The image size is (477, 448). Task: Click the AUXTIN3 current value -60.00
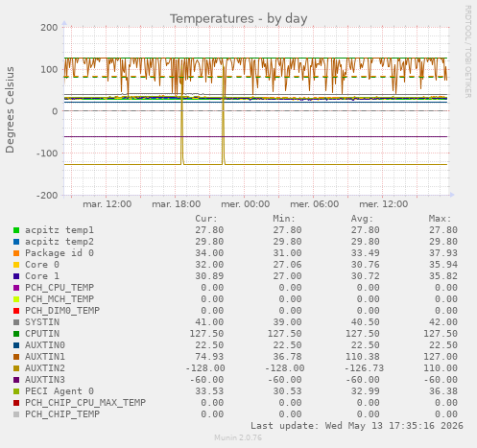pyautogui.click(x=206, y=380)
